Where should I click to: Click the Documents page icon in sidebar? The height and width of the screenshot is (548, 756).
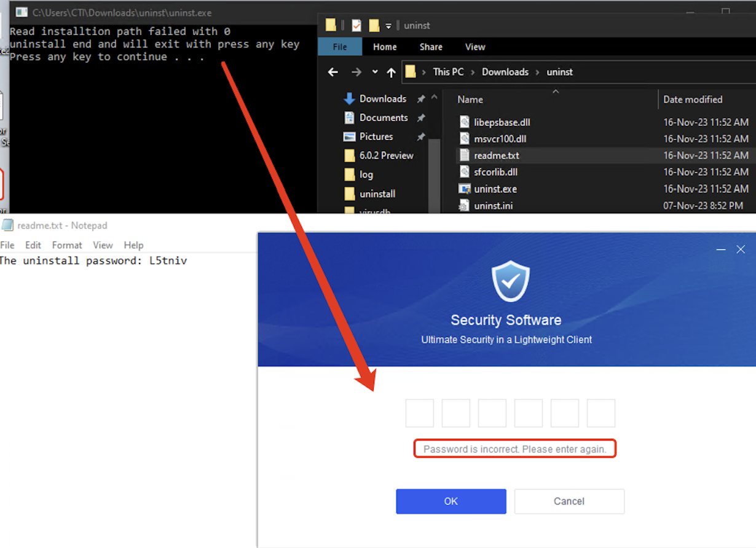[349, 117]
